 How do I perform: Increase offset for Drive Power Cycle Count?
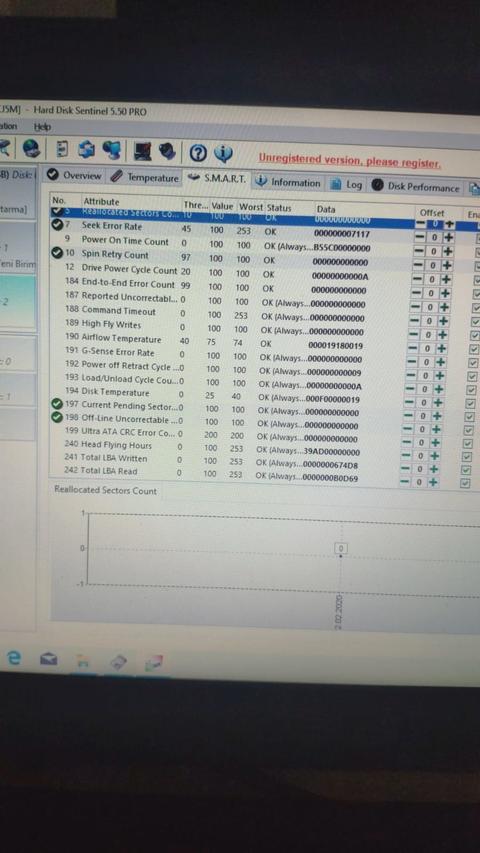446,280
